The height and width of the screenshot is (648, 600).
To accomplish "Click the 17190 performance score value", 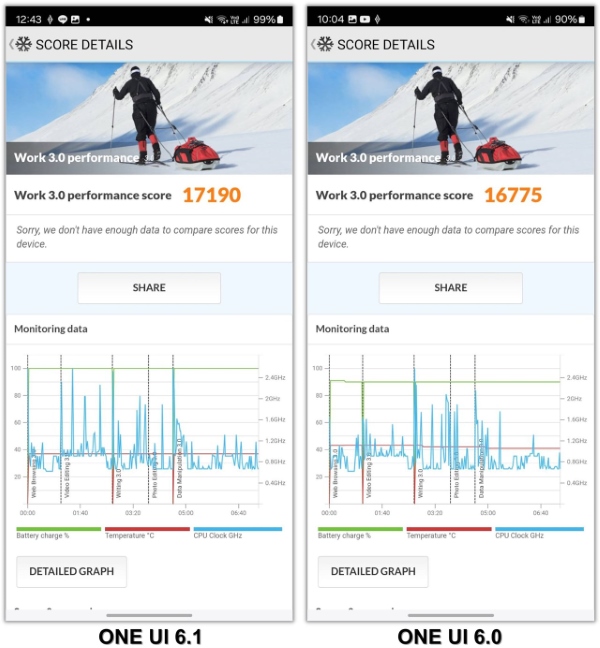I will [212, 195].
